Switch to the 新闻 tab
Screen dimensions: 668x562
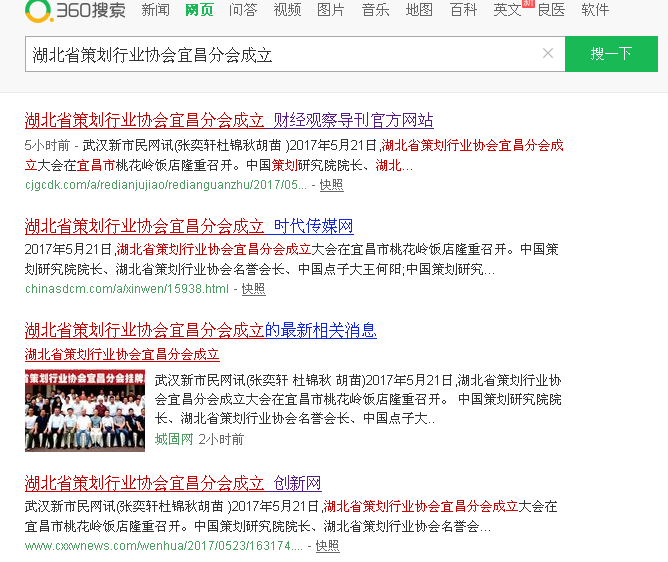point(155,10)
